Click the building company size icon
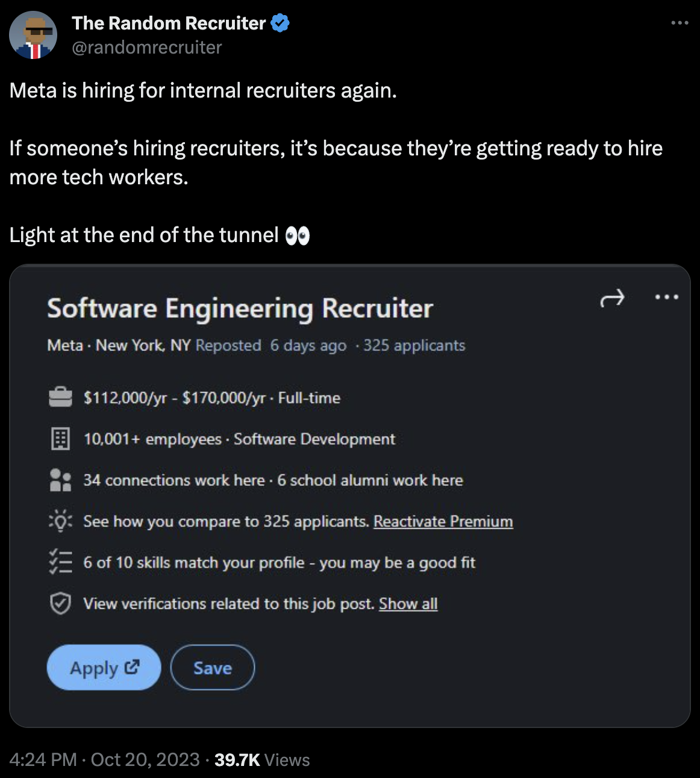This screenshot has height=778, width=700. pos(60,439)
